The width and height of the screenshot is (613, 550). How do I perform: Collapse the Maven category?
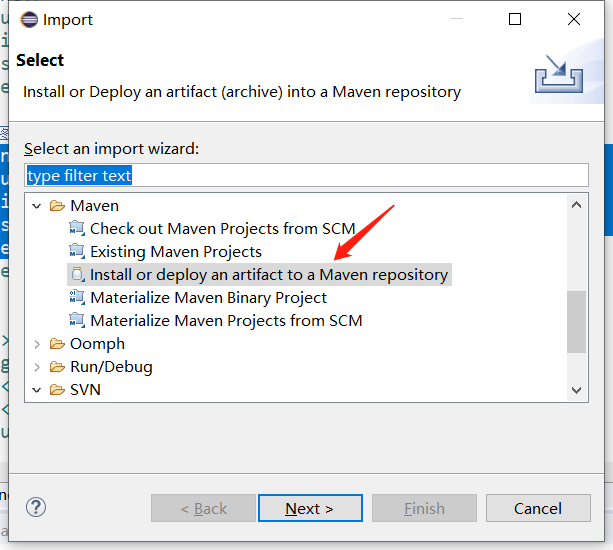(x=37, y=206)
